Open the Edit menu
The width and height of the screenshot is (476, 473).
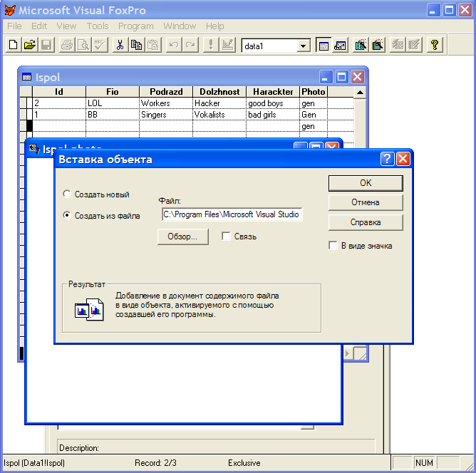(39, 26)
